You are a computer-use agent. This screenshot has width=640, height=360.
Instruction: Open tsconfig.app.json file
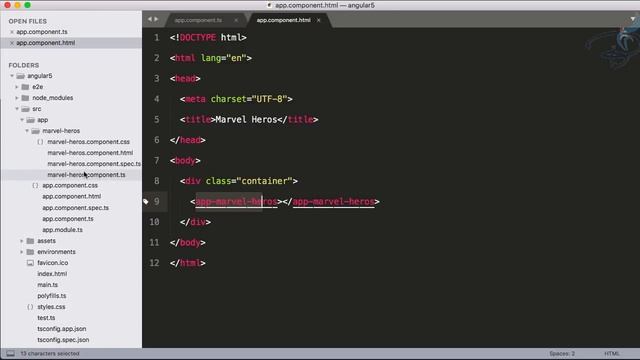pos(62,329)
